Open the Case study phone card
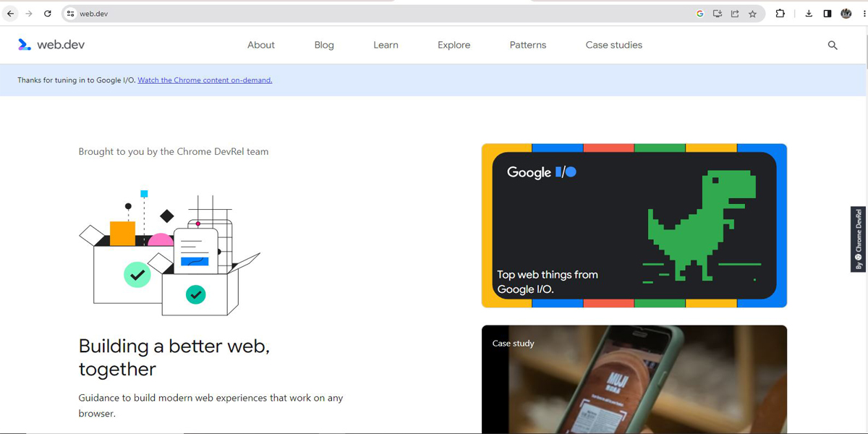This screenshot has height=434, width=868. click(634, 379)
